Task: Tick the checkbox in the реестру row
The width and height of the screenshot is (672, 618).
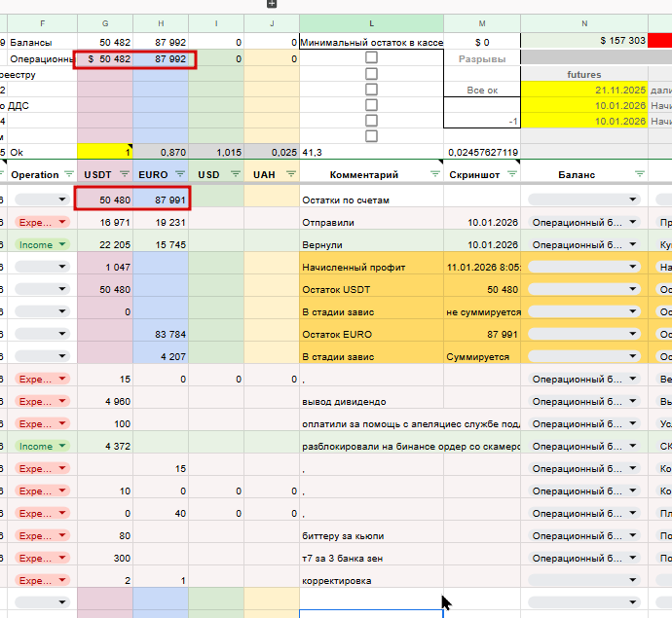Action: [371, 74]
